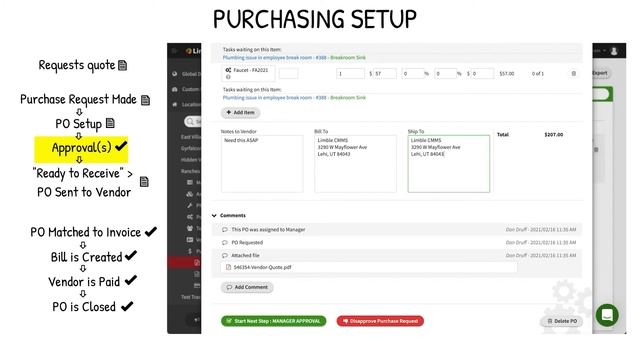Image resolution: width=640 pixels, height=360 pixels.
Task: Open the wrench icon in the sidebar
Action: pyautogui.click(x=190, y=205)
